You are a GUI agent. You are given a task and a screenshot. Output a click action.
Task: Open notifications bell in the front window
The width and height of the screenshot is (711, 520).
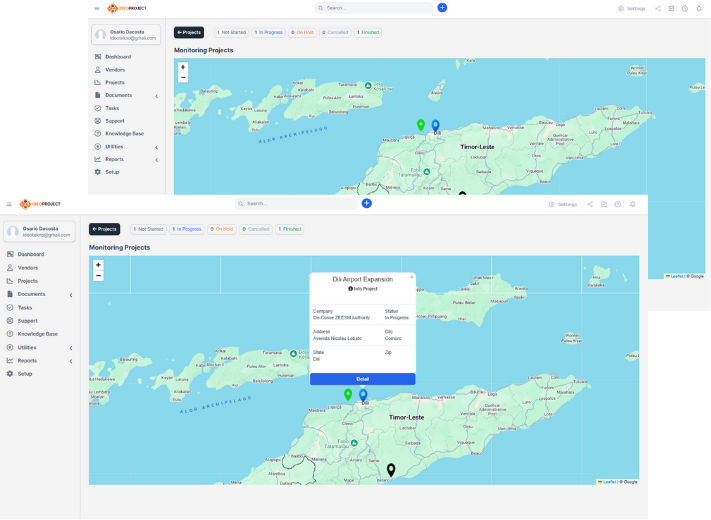tap(632, 204)
